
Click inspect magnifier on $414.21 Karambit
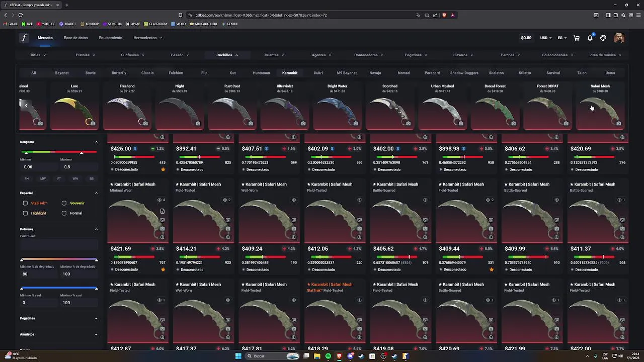(228, 237)
